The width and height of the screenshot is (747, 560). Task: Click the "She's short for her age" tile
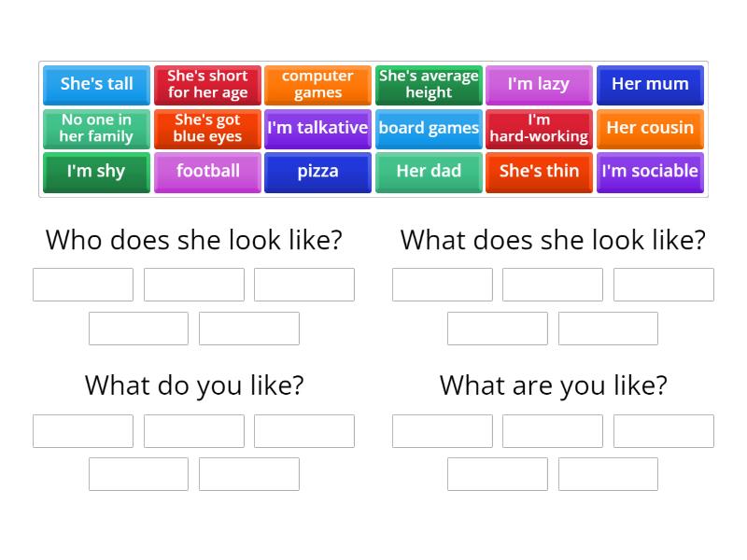click(207, 84)
